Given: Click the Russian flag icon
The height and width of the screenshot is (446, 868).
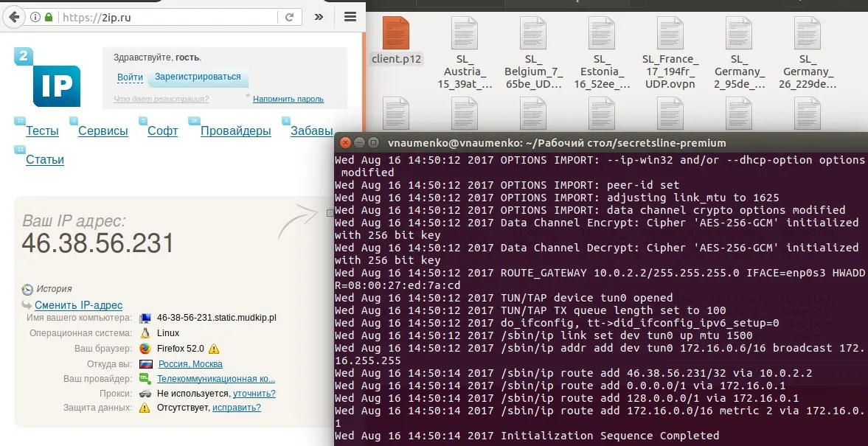Looking at the screenshot, I should click(x=145, y=364).
